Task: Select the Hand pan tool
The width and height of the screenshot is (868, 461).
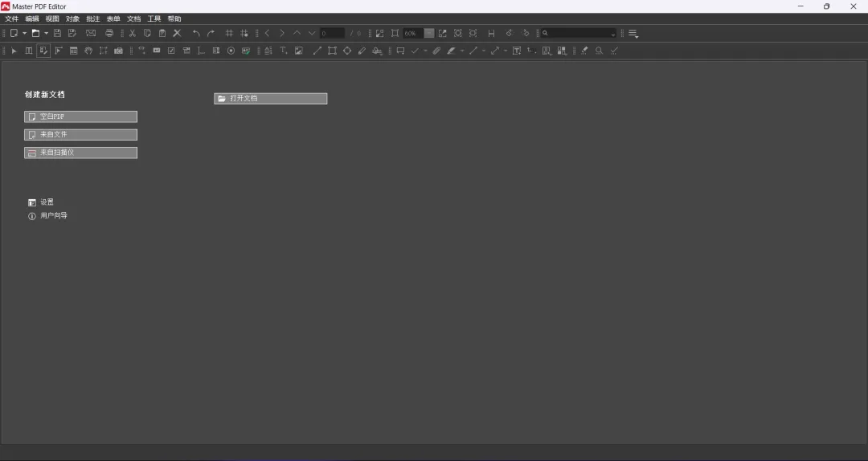Action: click(88, 51)
